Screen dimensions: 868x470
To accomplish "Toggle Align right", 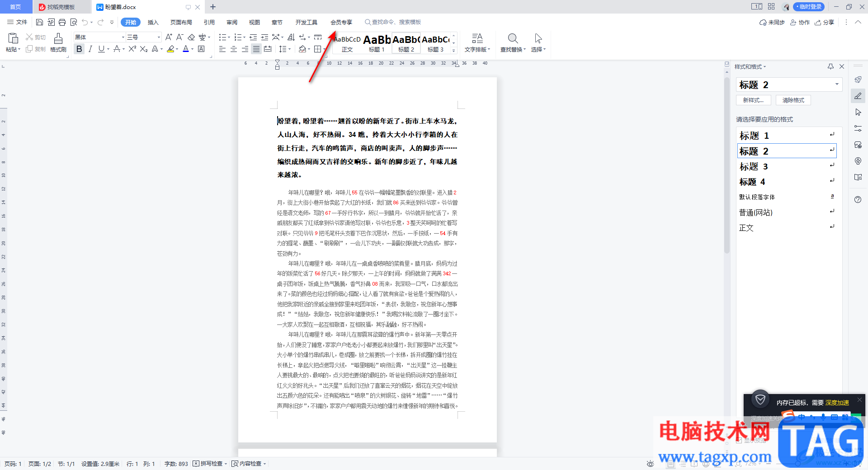I will pos(245,49).
